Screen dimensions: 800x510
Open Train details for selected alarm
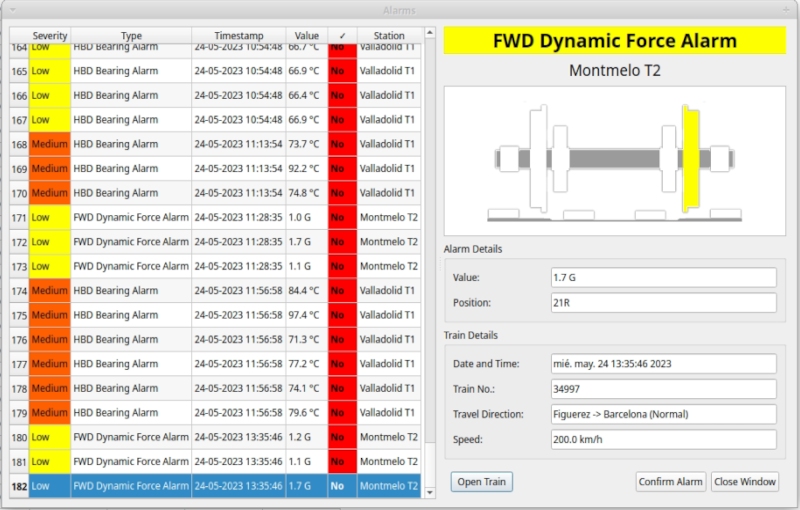pos(482,482)
